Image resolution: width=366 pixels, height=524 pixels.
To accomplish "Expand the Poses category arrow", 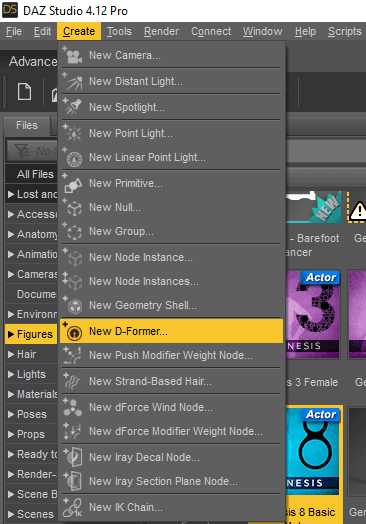I will (11, 414).
